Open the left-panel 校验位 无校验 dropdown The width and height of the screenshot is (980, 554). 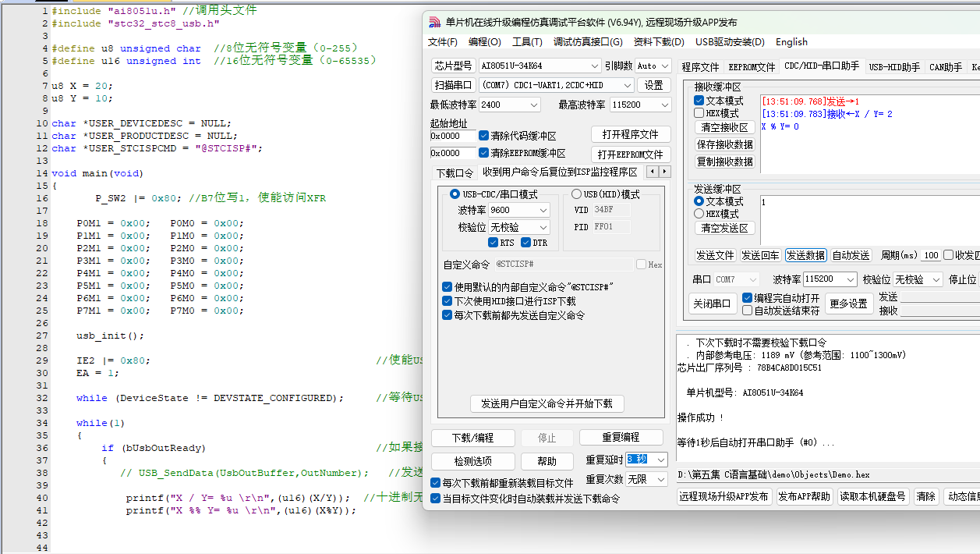519,227
